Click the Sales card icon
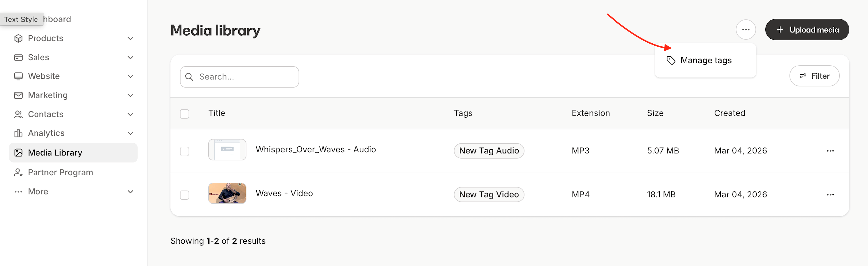Image resolution: width=868 pixels, height=266 pixels. click(18, 58)
